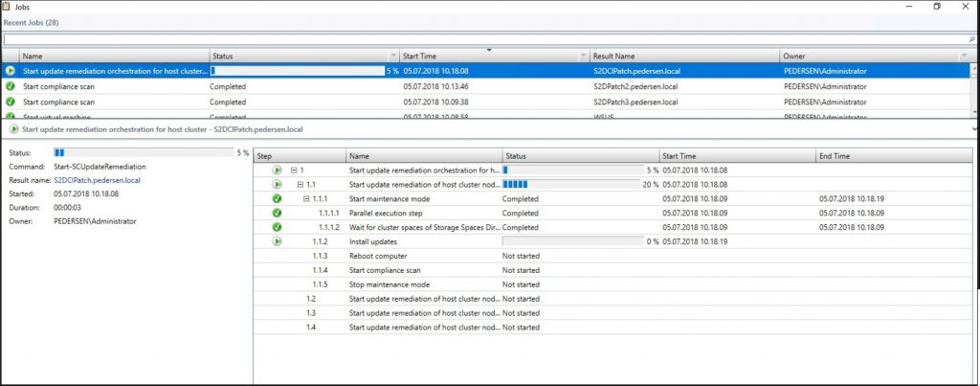This screenshot has height=386, width=980.
Task: Open S2DClPatch.pedersen.local result name link
Action: coord(97,179)
